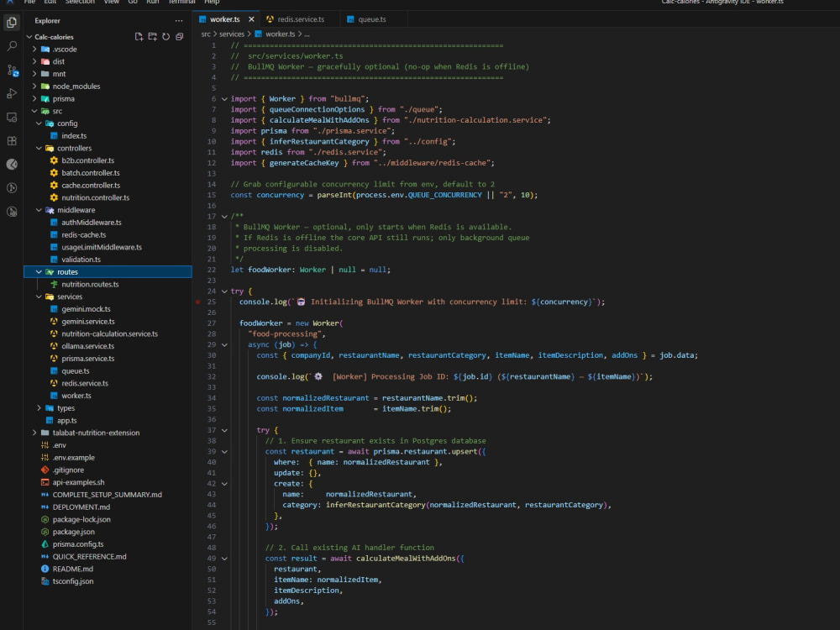Click the src breadcrumb segment
The height and width of the screenshot is (630, 840).
[x=206, y=34]
